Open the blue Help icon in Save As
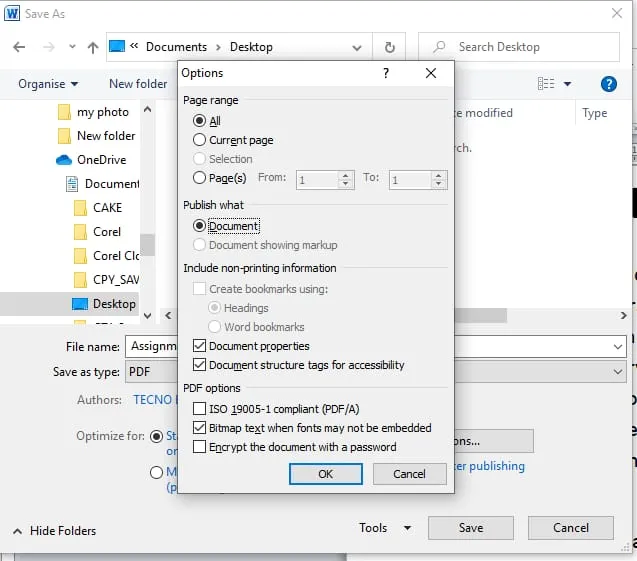637x561 pixels. (609, 84)
